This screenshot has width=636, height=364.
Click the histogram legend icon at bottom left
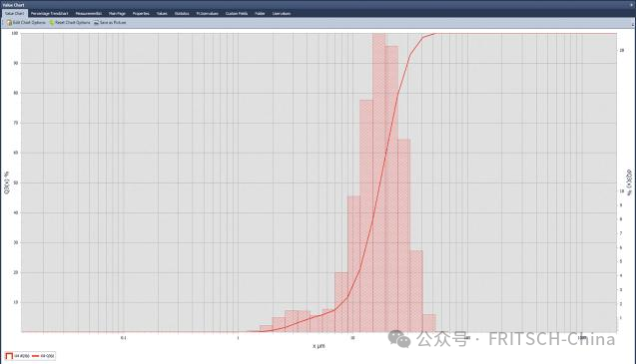pyautogui.click(x=9, y=356)
